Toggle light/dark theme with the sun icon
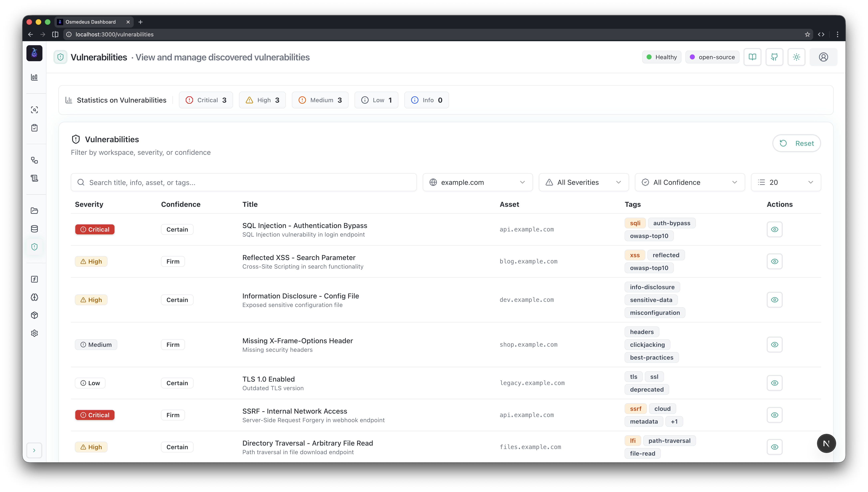This screenshot has width=868, height=492. click(796, 57)
